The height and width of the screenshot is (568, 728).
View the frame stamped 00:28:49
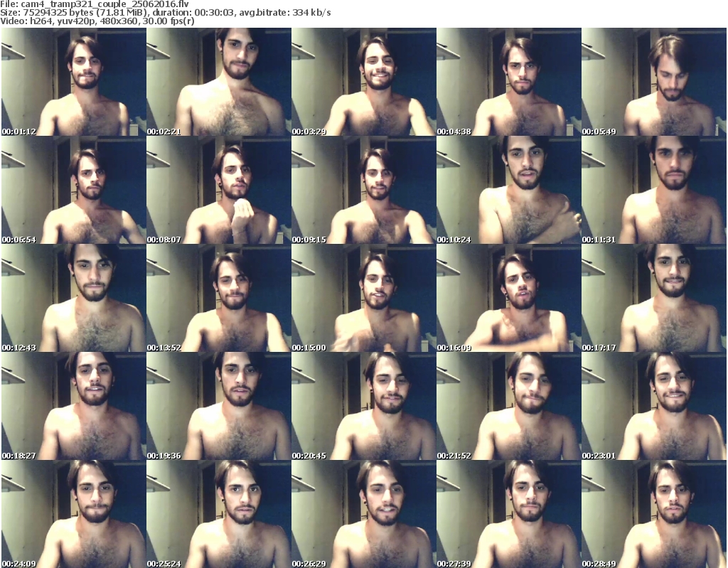point(654,514)
